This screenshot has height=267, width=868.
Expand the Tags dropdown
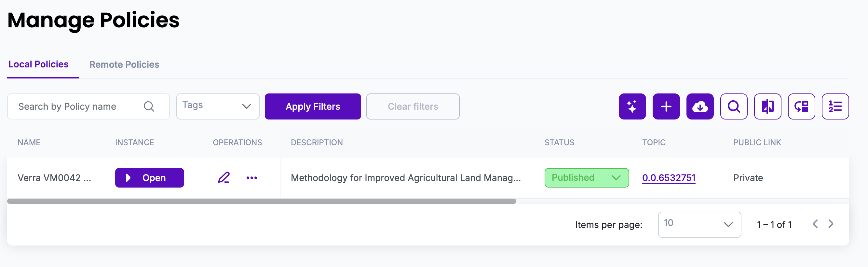coord(218,106)
